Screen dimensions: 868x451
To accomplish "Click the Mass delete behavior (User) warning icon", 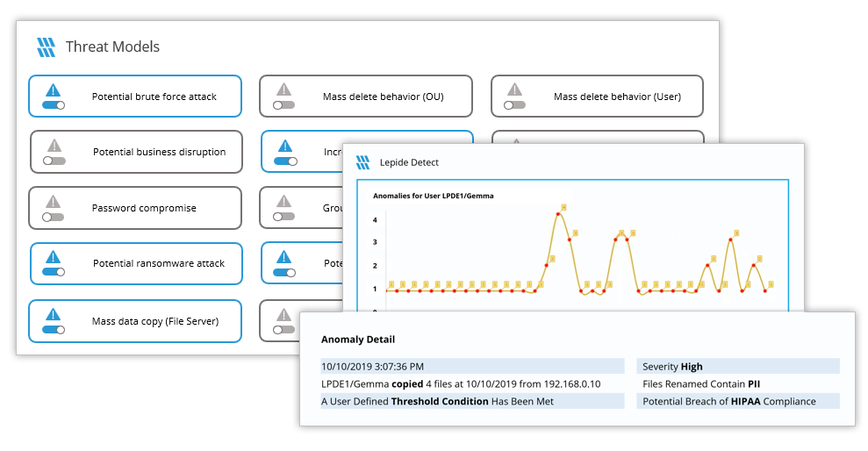I will coord(515,89).
